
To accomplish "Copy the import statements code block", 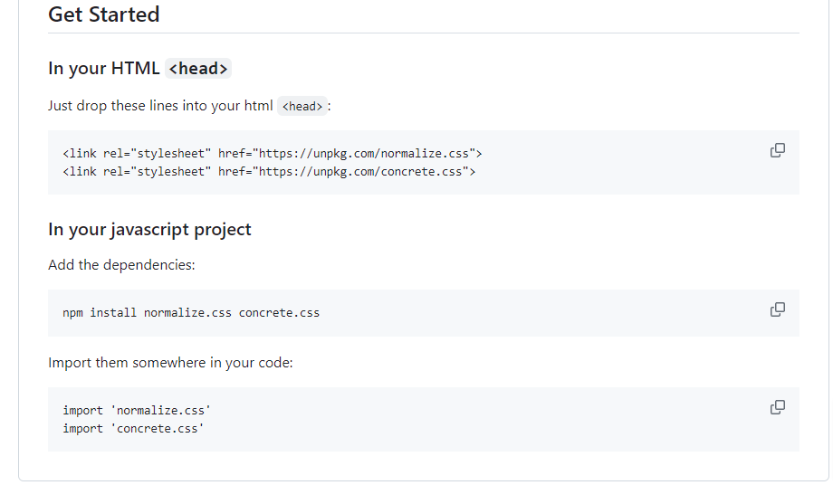I will [777, 407].
